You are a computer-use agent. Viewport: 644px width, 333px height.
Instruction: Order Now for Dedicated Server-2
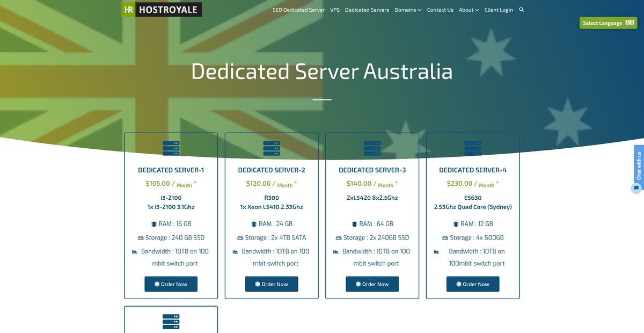(272, 284)
